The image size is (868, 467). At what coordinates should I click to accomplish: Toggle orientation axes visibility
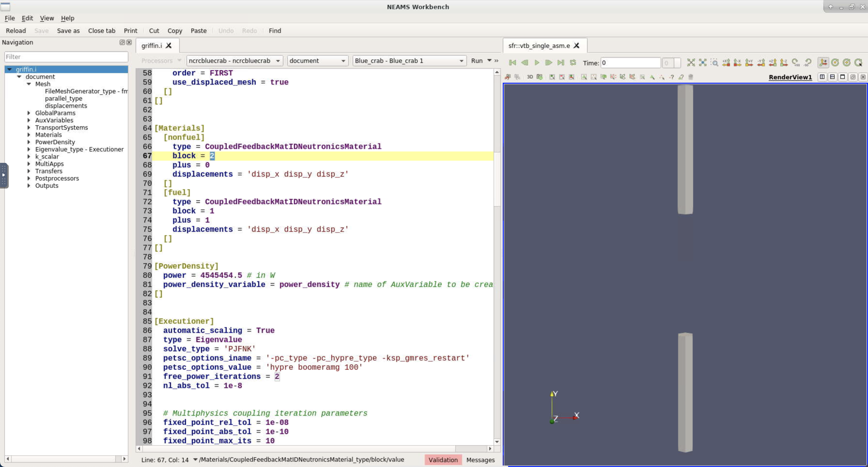(823, 63)
